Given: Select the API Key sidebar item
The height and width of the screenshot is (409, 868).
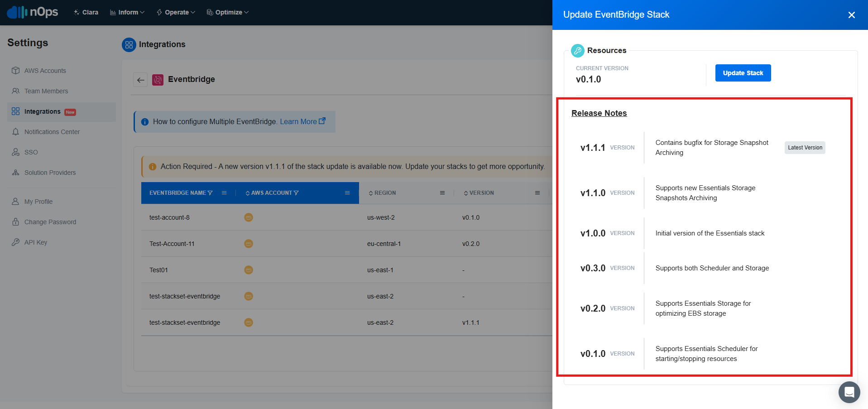Looking at the screenshot, I should (x=35, y=242).
